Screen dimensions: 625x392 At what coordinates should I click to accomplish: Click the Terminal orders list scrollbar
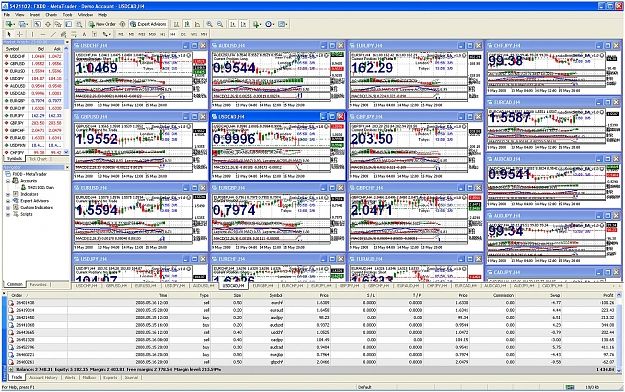619,333
